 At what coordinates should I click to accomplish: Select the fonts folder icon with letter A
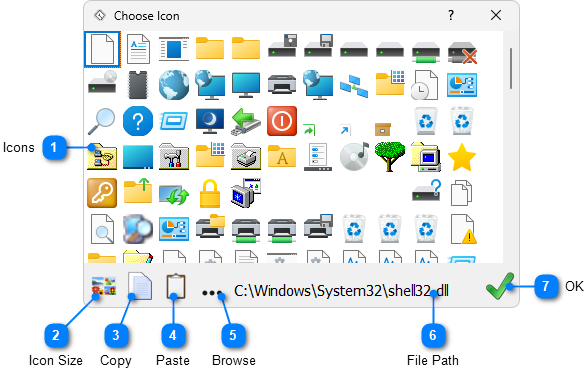click(282, 156)
